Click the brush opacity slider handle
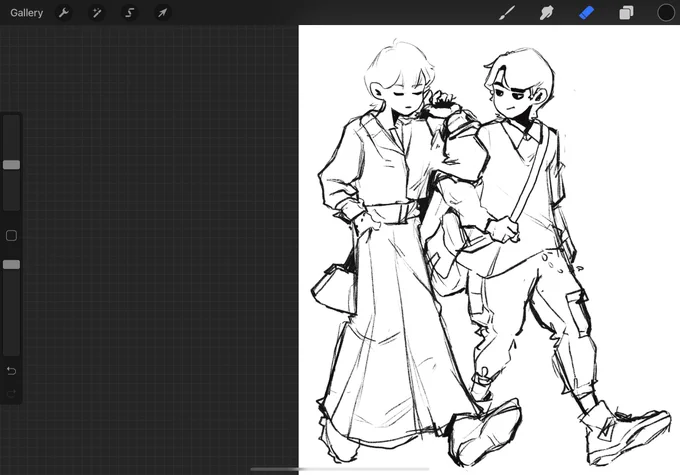 point(11,264)
